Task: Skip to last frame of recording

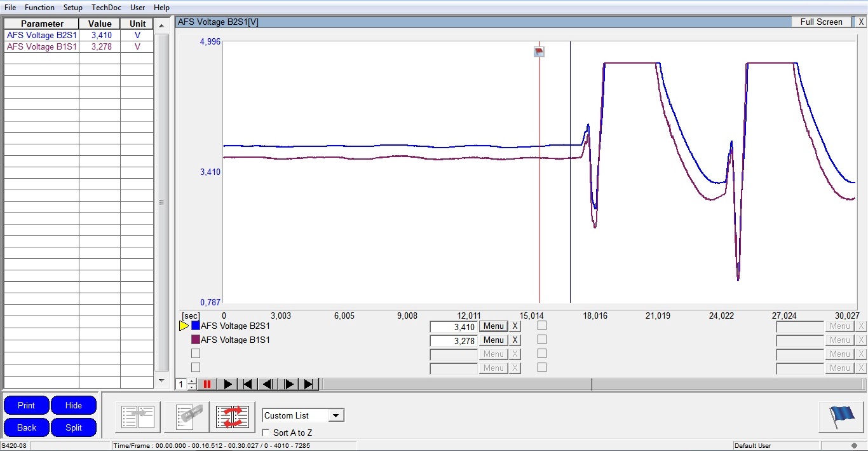Action: pos(309,384)
